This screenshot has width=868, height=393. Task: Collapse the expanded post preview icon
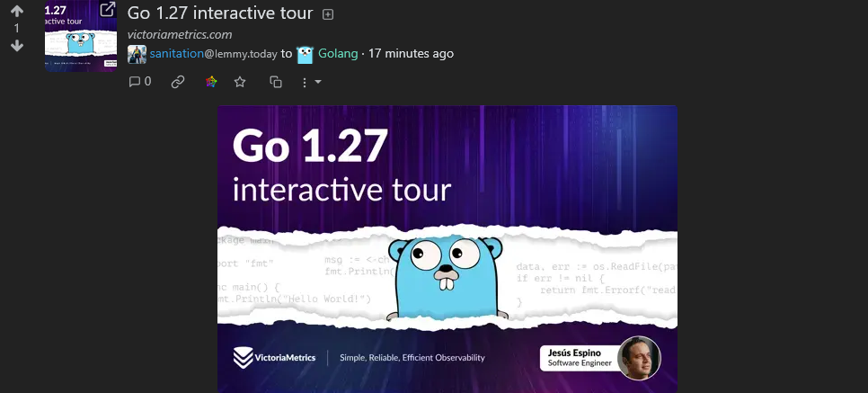(x=328, y=14)
